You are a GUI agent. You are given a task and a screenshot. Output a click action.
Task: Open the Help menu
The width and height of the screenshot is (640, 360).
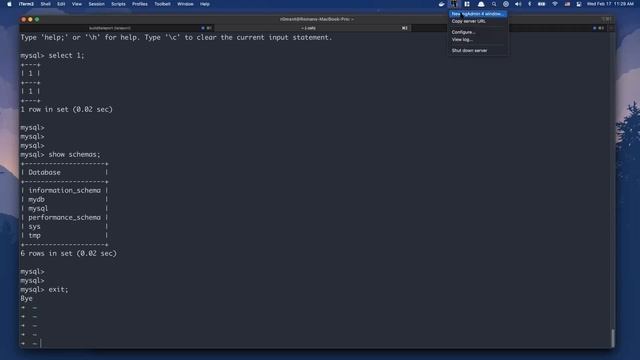click(205, 4)
